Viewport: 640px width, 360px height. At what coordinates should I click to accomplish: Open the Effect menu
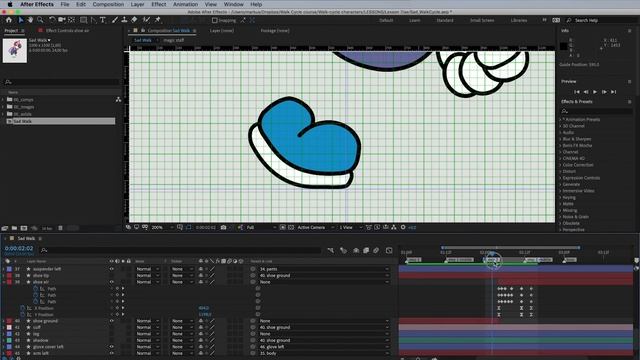click(x=159, y=4)
